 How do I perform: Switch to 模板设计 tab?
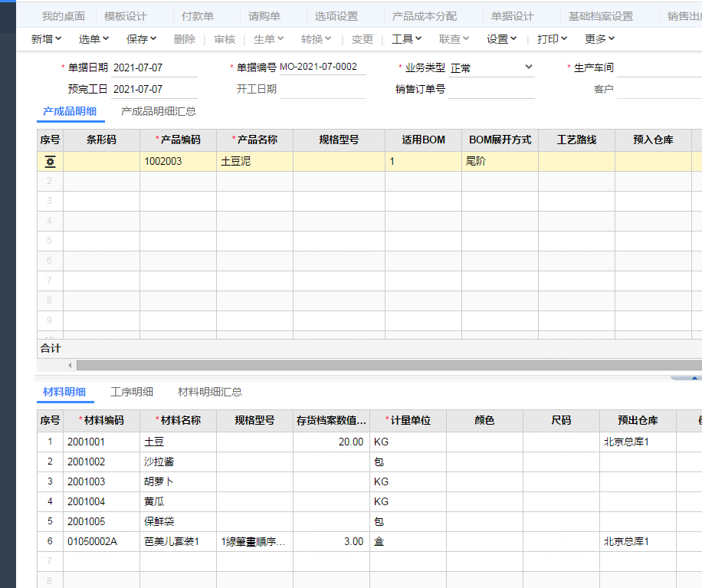126,16
